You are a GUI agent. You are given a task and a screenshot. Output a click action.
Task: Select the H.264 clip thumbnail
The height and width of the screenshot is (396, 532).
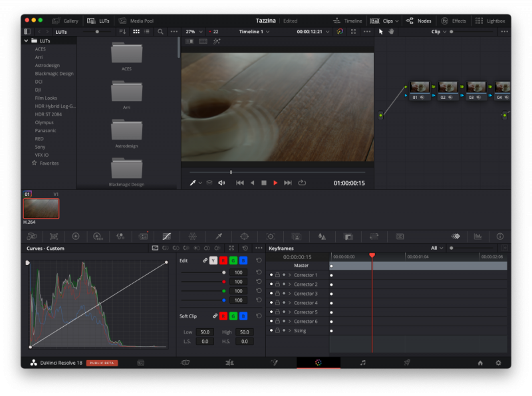(x=41, y=209)
